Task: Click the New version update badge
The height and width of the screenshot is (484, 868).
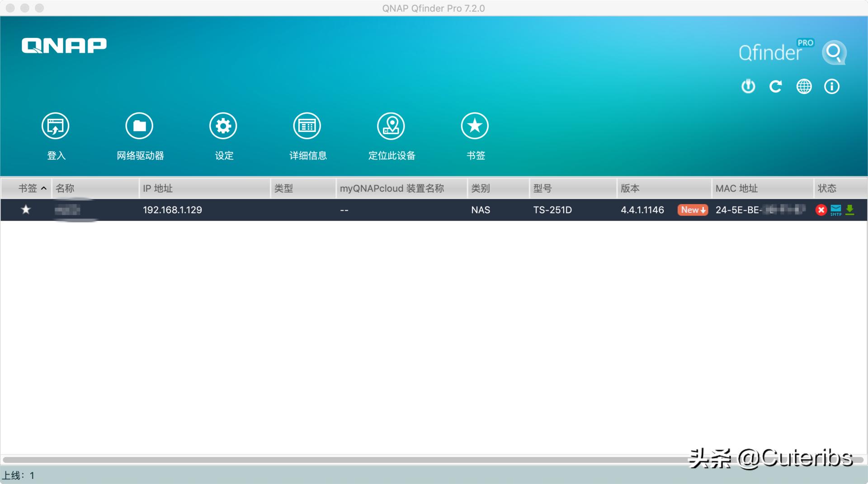Action: click(692, 210)
